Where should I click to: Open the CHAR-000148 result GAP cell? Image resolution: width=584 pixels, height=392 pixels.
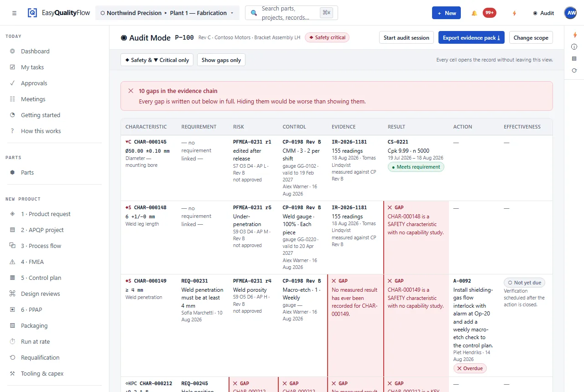click(x=416, y=237)
